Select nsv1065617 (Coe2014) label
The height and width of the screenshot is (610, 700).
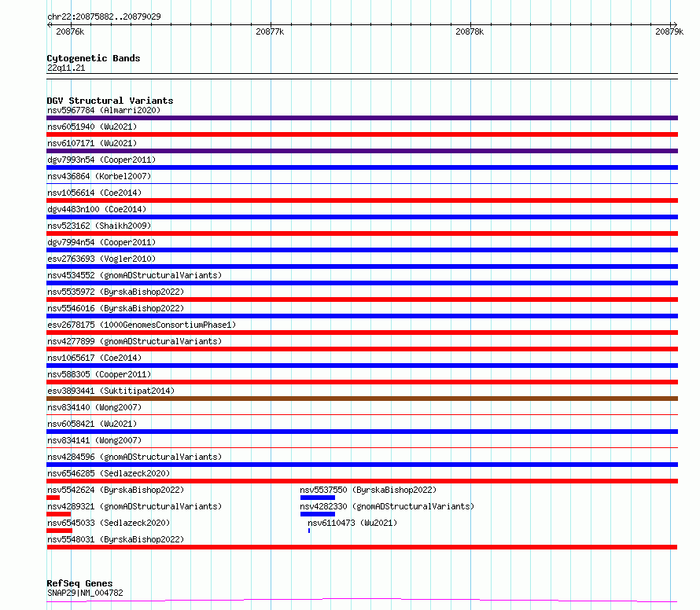94,358
